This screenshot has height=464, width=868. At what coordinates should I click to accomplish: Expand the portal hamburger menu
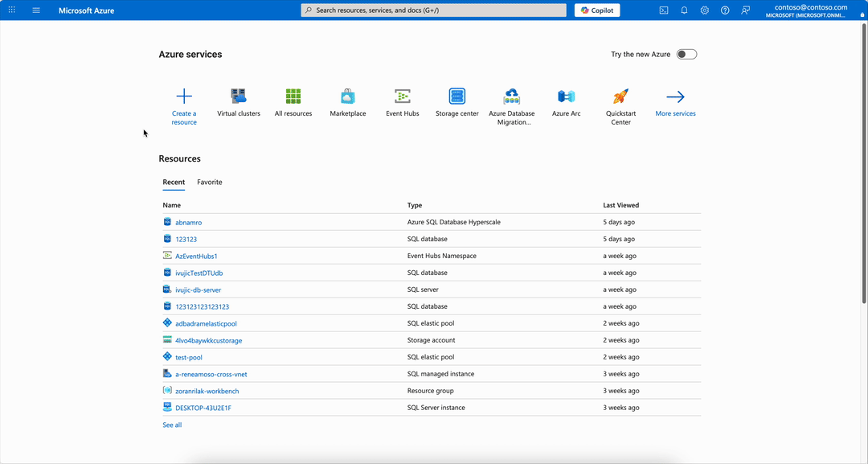[x=35, y=10]
